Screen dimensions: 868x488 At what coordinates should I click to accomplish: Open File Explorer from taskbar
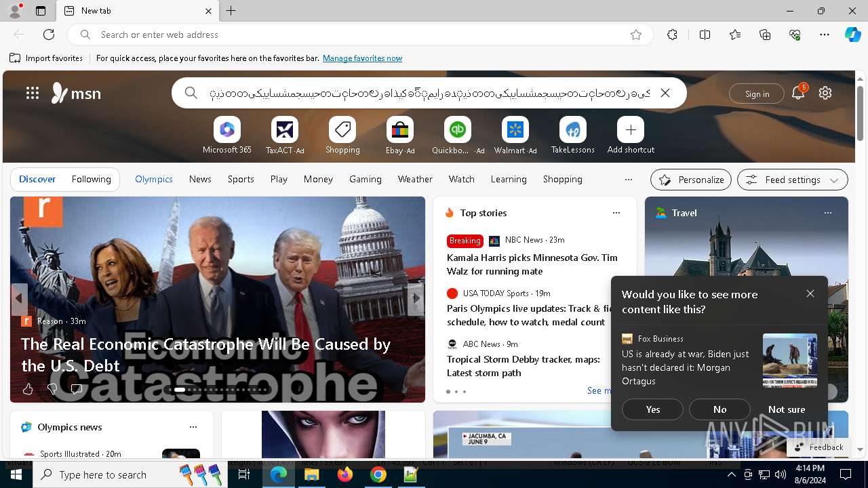coord(312,474)
